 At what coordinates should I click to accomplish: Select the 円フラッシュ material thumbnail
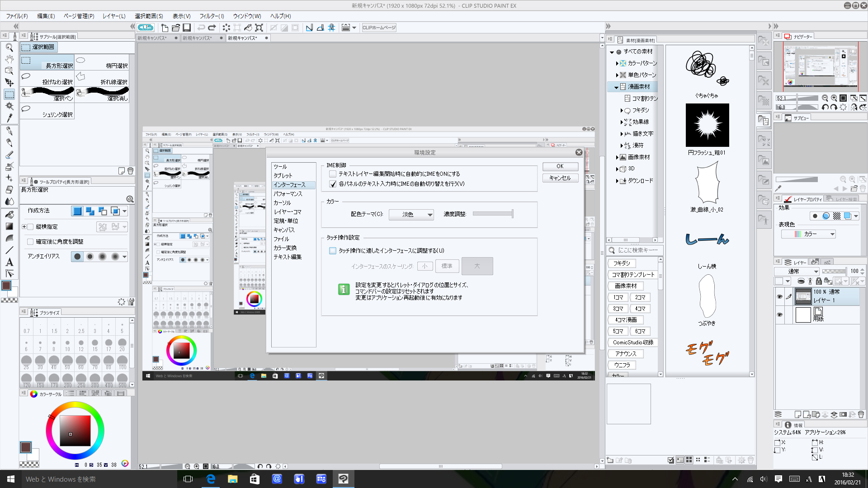click(707, 125)
